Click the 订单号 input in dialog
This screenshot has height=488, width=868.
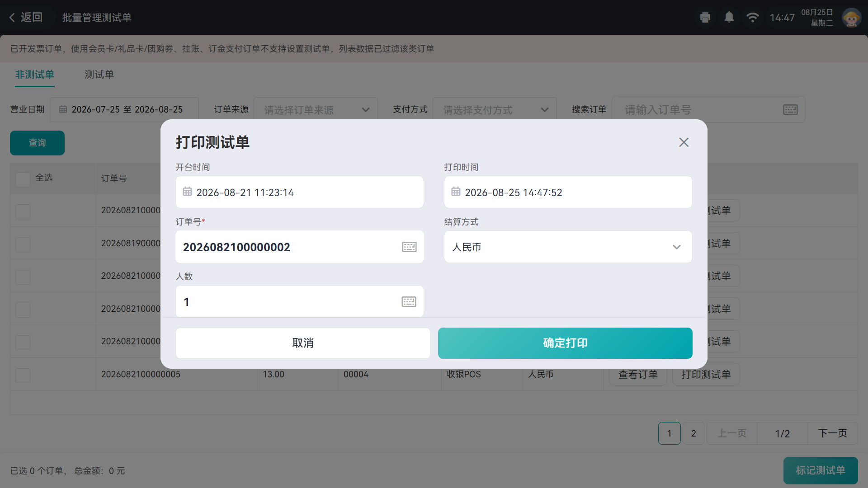pyautogui.click(x=300, y=247)
